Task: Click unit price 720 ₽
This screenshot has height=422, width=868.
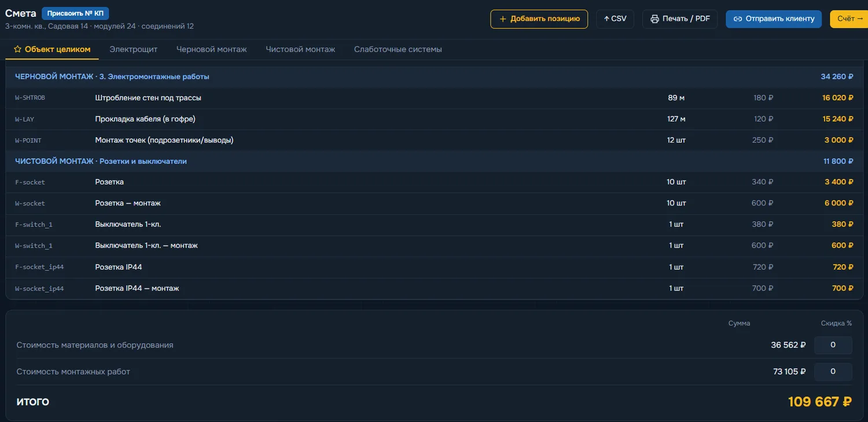Action: [763, 267]
